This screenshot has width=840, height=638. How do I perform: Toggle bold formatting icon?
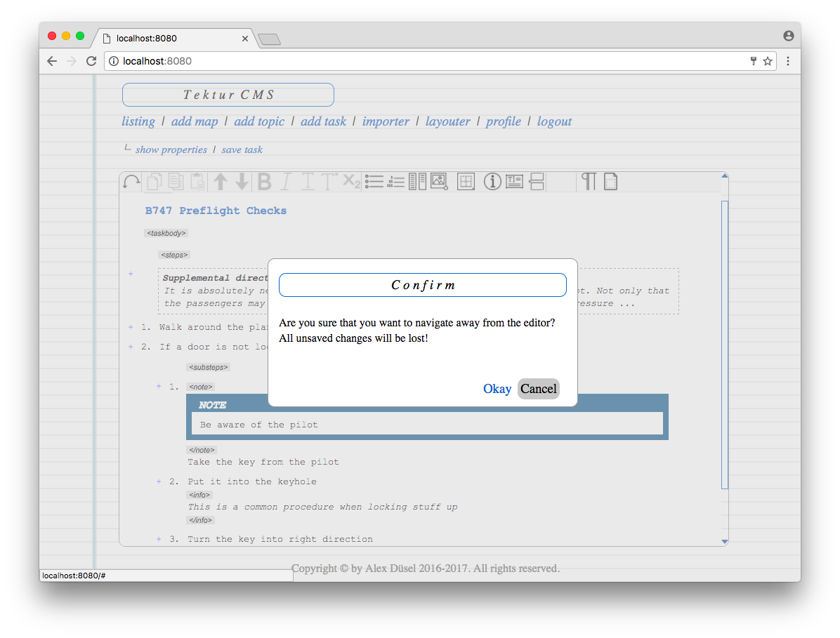click(264, 182)
